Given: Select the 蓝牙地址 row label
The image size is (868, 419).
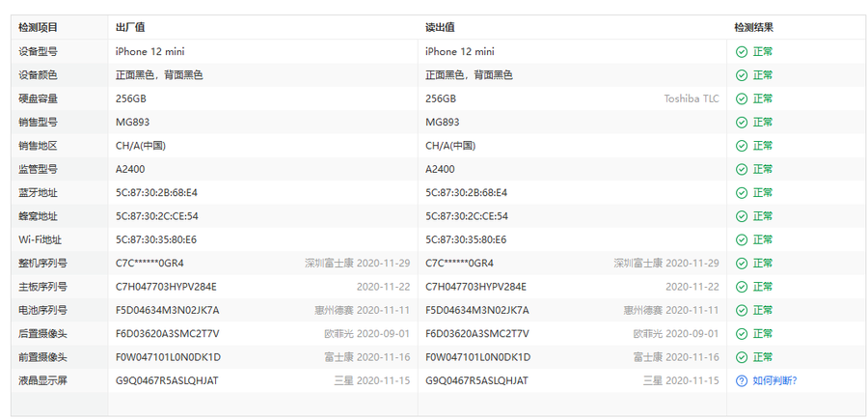Looking at the screenshot, I should 38,193.
